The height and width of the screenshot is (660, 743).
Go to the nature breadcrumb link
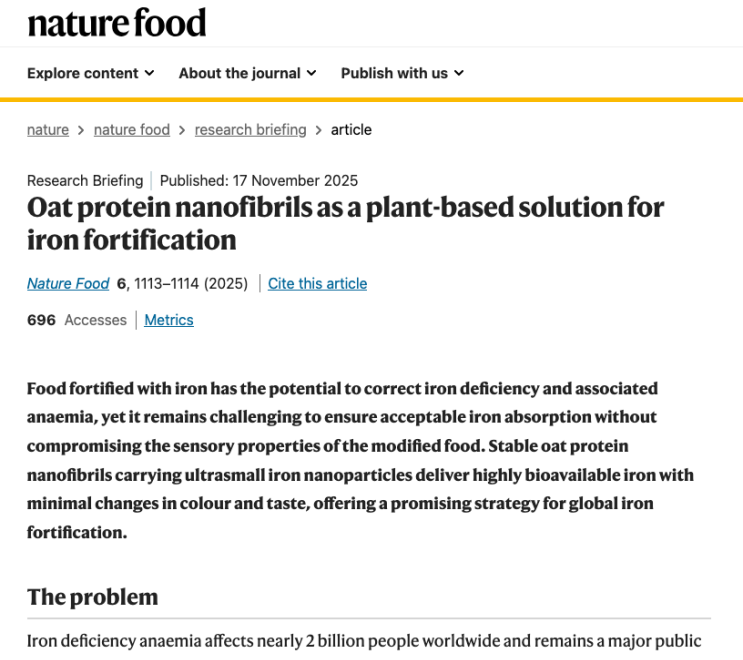[48, 130]
